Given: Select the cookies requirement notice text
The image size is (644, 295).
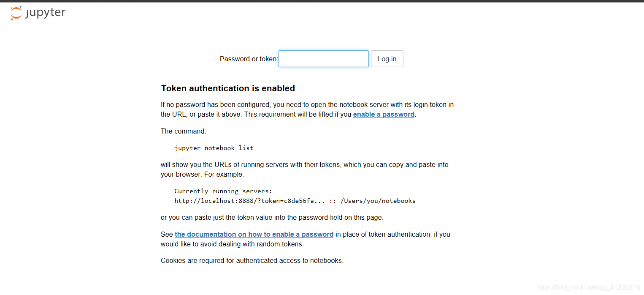Looking at the screenshot, I should [252, 260].
